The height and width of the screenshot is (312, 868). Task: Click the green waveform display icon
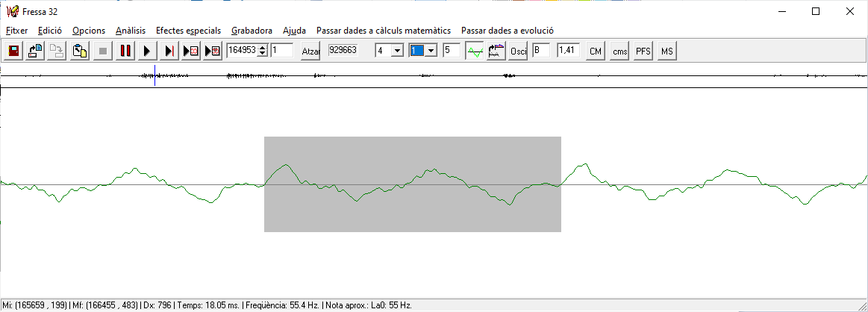point(474,51)
